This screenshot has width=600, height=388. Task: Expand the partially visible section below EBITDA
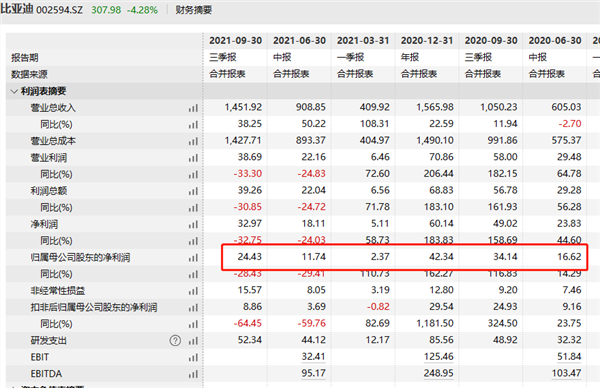[x=14, y=386]
